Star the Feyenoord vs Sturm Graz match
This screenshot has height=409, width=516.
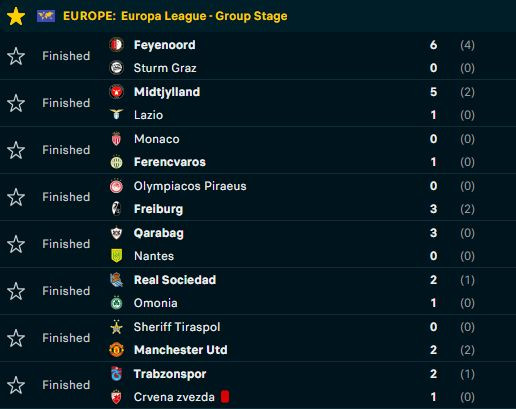pyautogui.click(x=16, y=56)
